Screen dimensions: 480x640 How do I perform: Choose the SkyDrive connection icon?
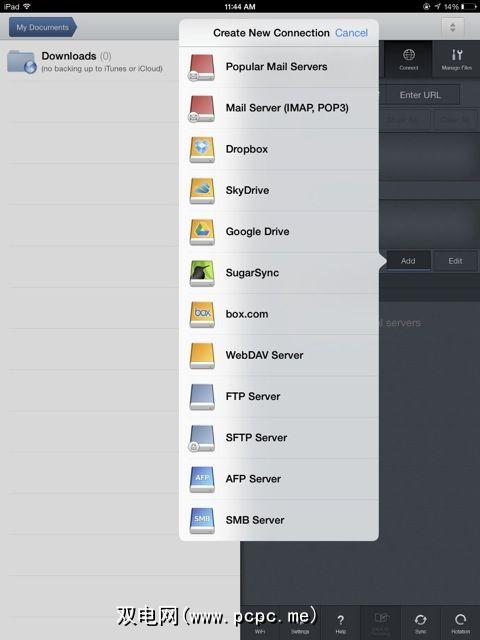click(x=202, y=191)
